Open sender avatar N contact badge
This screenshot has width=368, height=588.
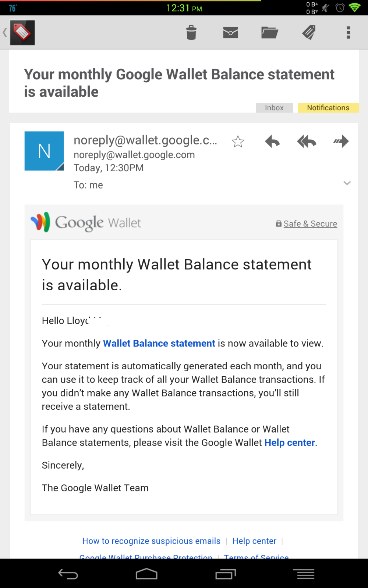click(x=44, y=151)
